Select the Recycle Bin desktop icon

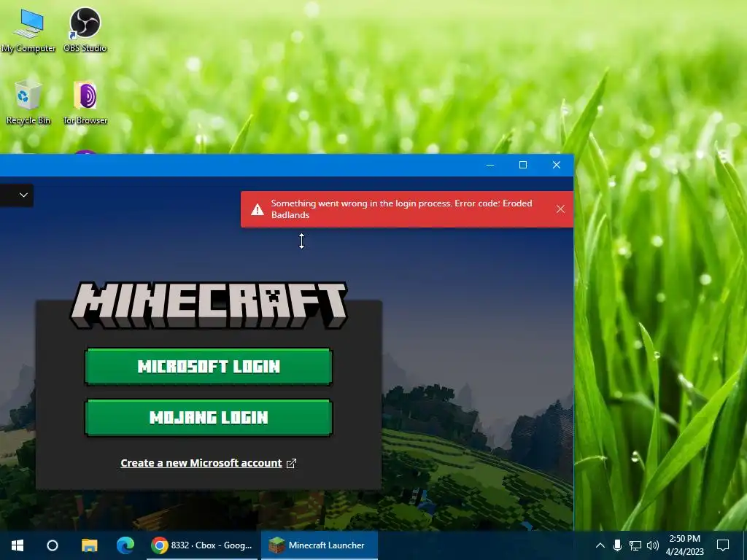(28, 102)
